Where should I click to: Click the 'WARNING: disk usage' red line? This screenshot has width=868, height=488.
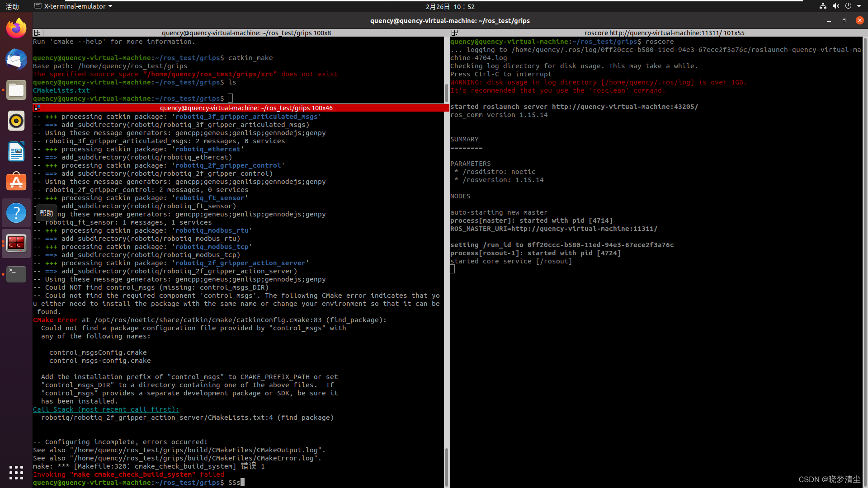pos(599,82)
